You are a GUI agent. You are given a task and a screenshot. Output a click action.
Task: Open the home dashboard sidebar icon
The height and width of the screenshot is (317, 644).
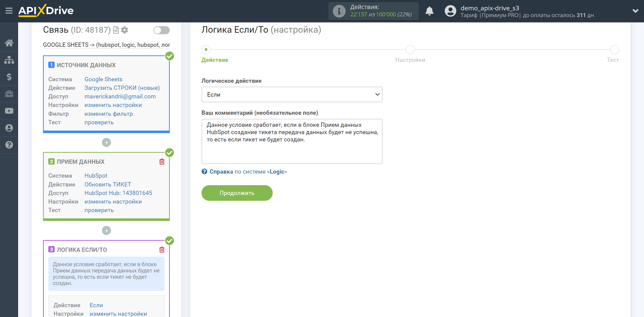click(9, 43)
